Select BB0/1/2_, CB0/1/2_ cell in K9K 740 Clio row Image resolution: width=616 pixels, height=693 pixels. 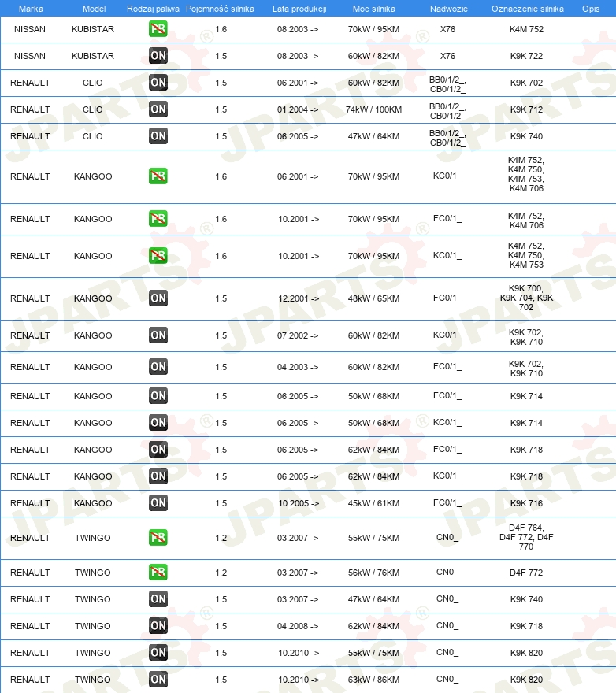click(x=447, y=138)
